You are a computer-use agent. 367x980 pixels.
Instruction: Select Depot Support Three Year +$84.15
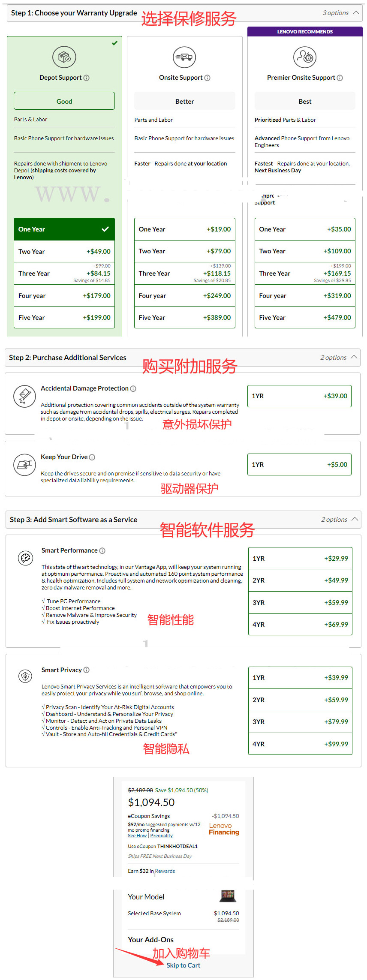pos(64,274)
